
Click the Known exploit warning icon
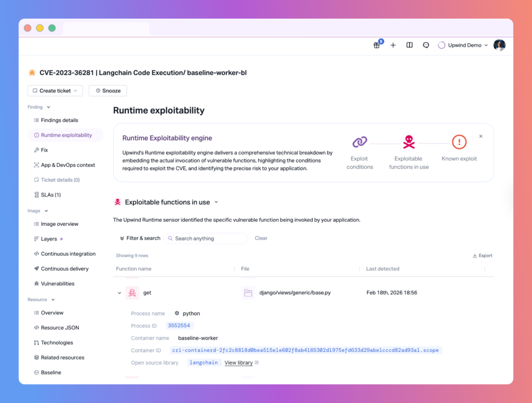459,142
